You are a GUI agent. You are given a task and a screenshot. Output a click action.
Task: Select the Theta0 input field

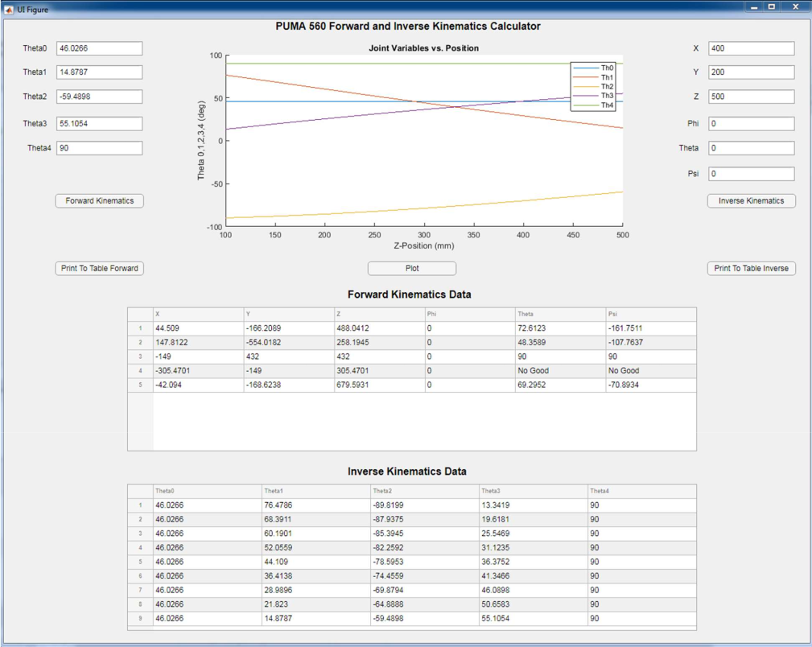(x=100, y=48)
